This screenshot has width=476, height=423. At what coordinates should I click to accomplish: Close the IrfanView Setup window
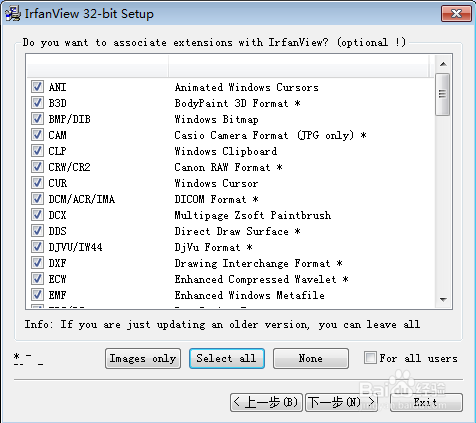[x=456, y=14]
